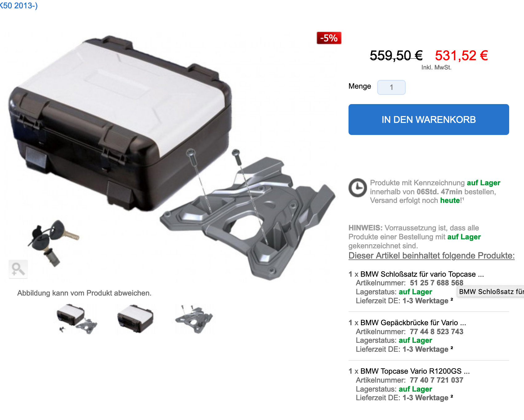Select thumbnail showing mounting plate only
The width and height of the screenshot is (524, 420).
click(194, 319)
